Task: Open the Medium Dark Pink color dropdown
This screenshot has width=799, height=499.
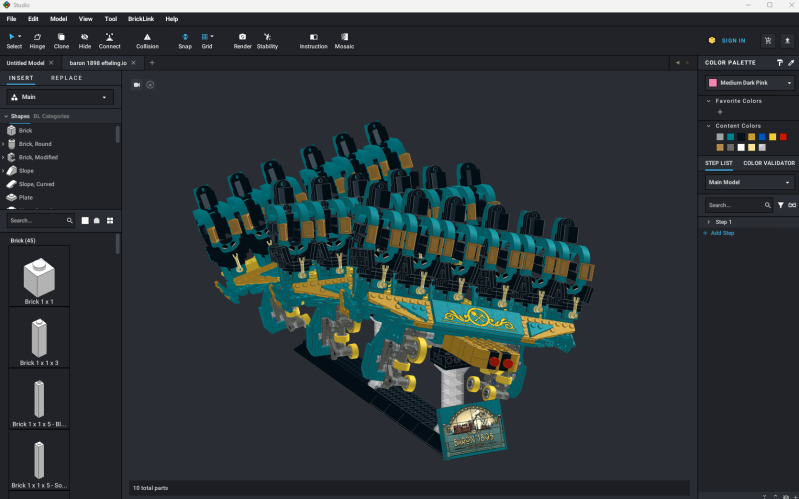Action: (x=749, y=83)
